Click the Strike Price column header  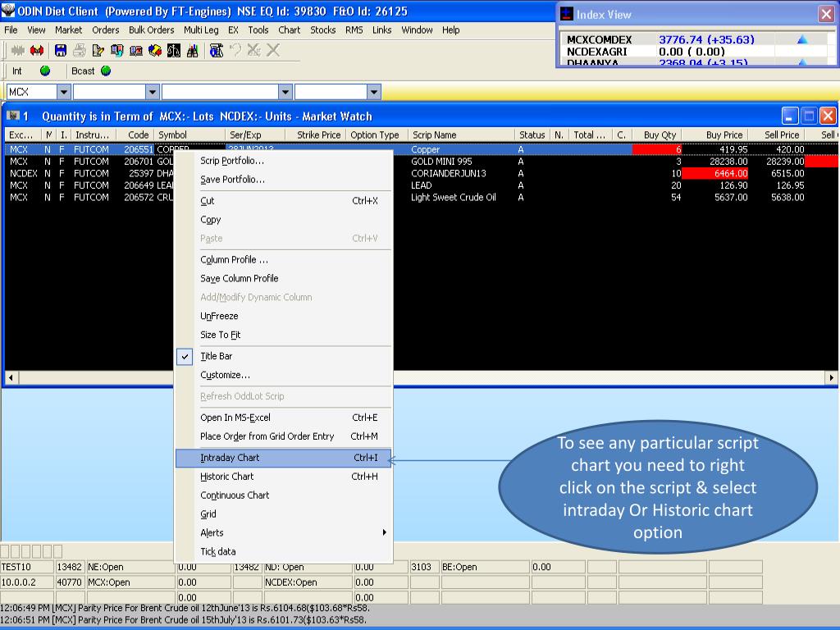[316, 135]
